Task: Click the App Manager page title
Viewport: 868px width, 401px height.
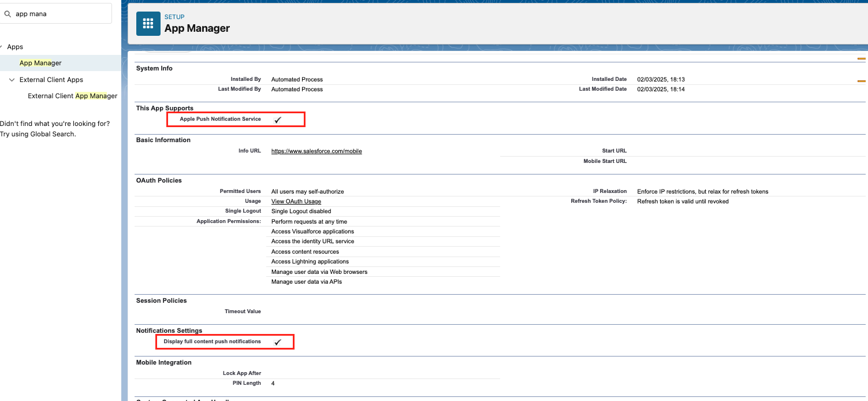Action: 197,28
